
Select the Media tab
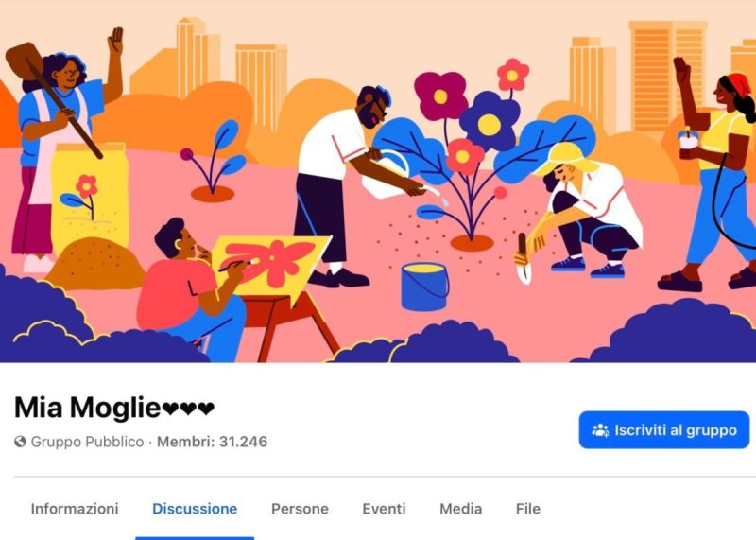(461, 509)
